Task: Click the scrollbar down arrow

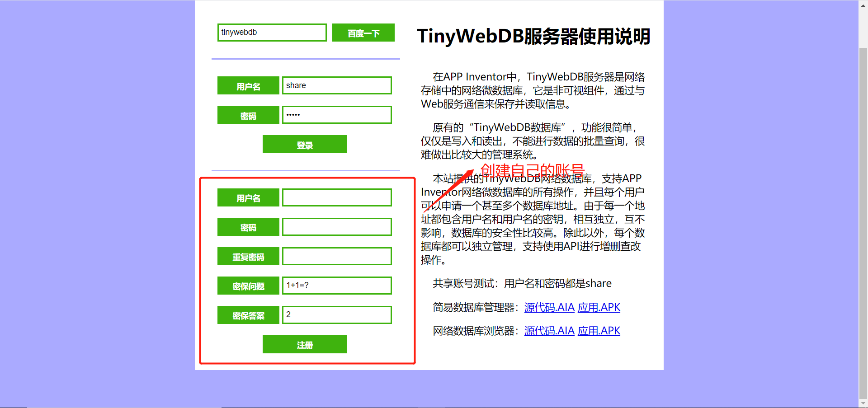Action: pos(863,403)
